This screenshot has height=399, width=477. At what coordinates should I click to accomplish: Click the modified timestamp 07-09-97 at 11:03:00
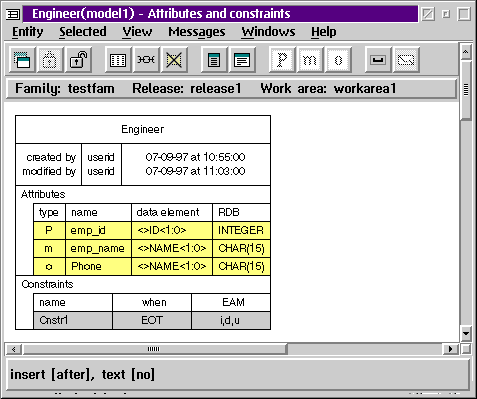(195, 171)
